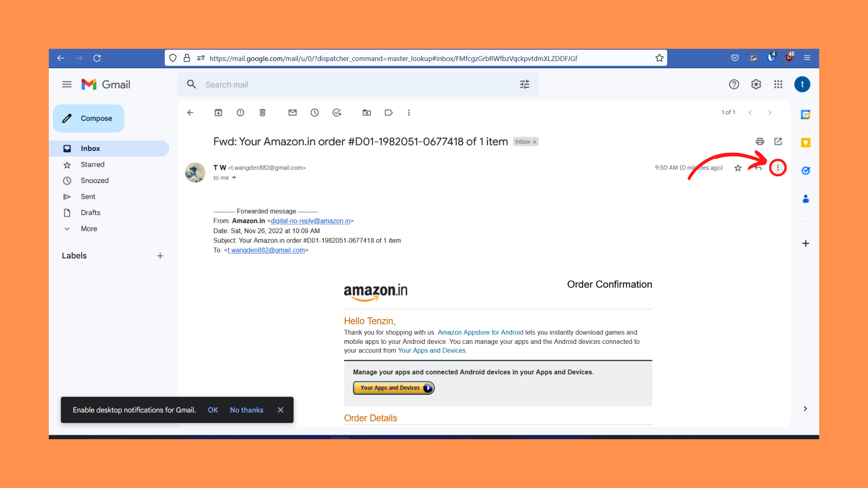
Task: Apply a label to this email
Action: (x=389, y=113)
